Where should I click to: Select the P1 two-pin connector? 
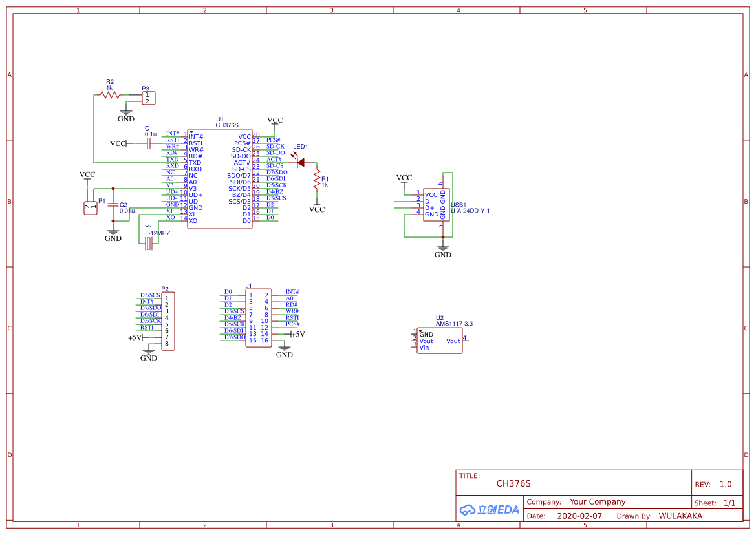point(90,208)
